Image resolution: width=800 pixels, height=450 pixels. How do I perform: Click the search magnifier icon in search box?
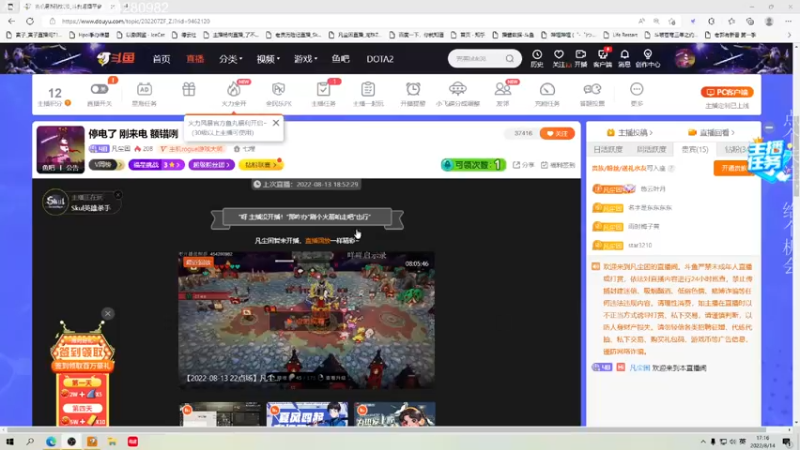tap(510, 59)
